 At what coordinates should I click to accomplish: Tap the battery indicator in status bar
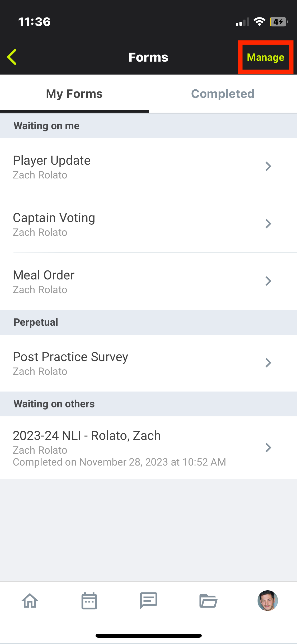click(x=279, y=22)
